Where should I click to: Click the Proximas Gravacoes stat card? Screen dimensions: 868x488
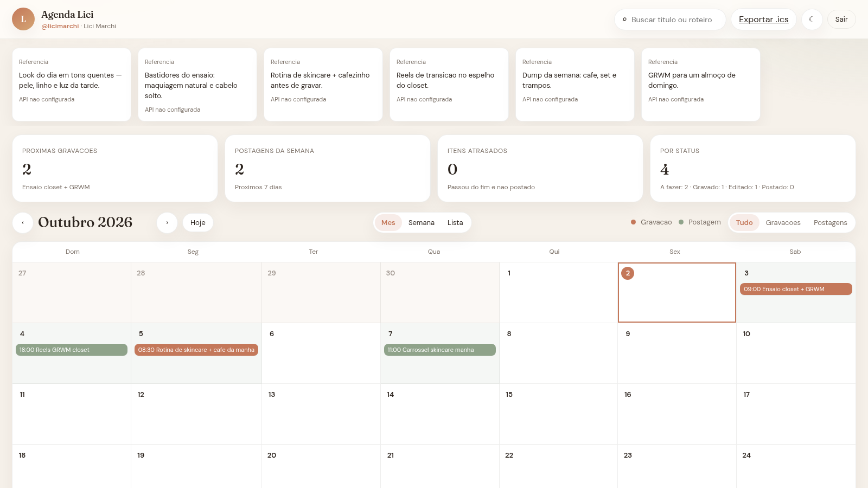click(115, 169)
